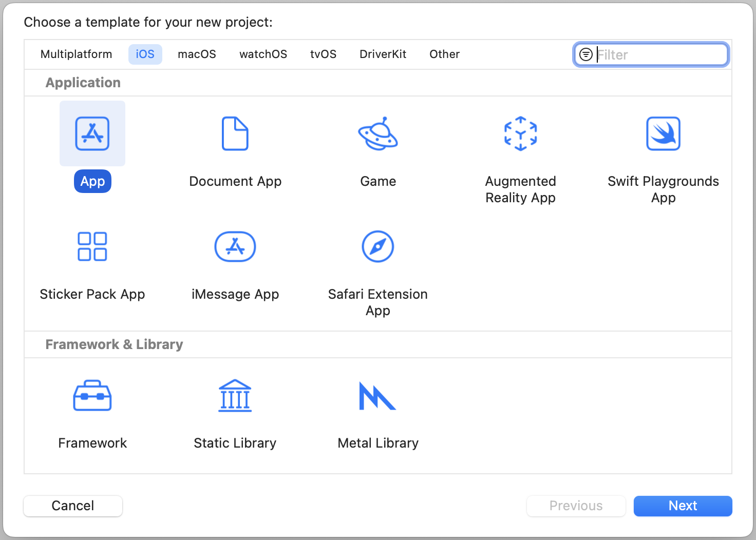
Task: Click Next to continue project setup
Action: [x=683, y=506]
